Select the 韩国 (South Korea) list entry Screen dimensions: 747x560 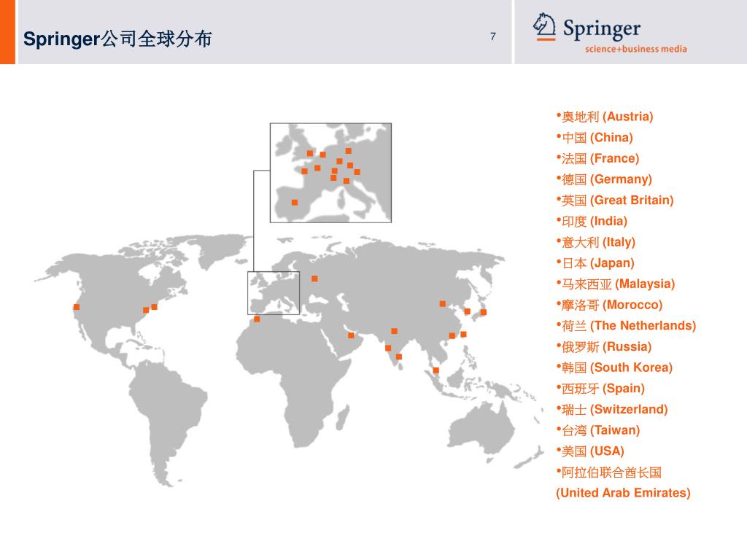point(614,368)
